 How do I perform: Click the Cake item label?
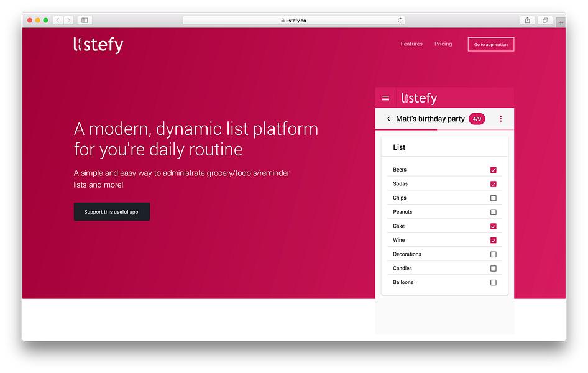click(398, 226)
